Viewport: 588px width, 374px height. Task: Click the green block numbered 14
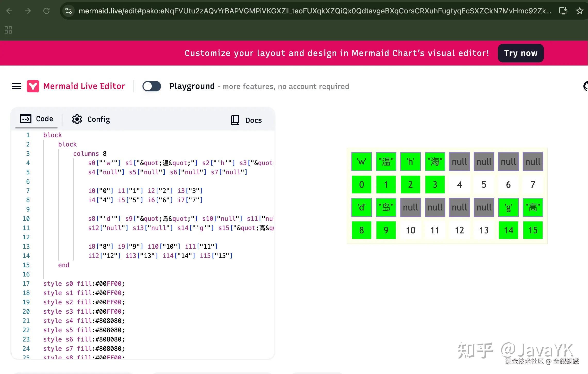click(508, 230)
